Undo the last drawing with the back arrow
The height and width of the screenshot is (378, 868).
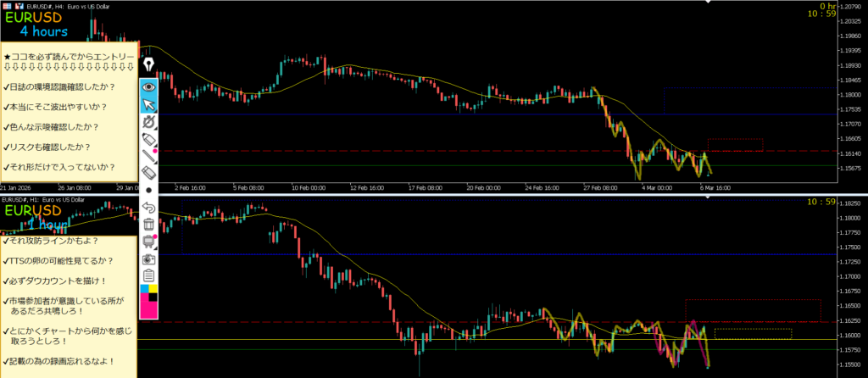pos(149,207)
